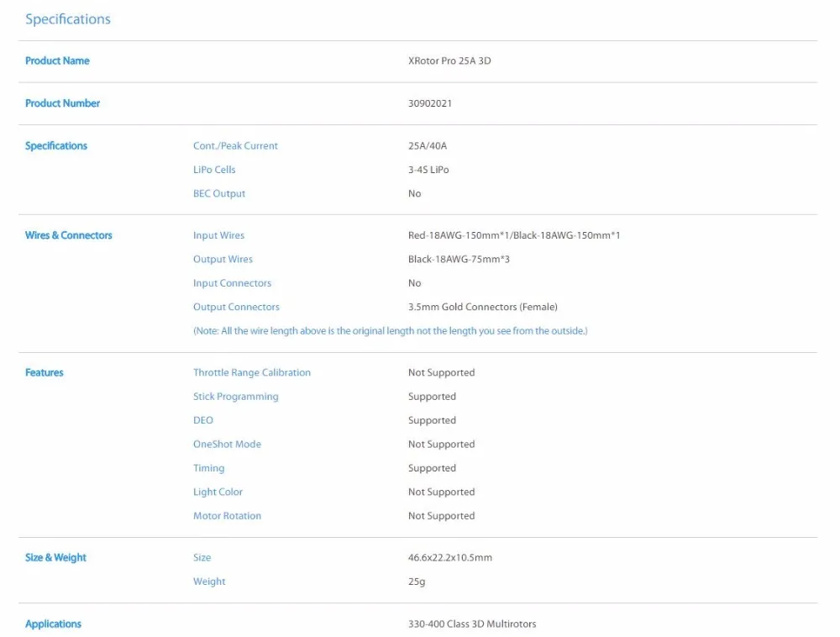Select the 46.6x22.2x10.5mm size value
The width and height of the screenshot is (840, 637).
pyautogui.click(x=450, y=558)
